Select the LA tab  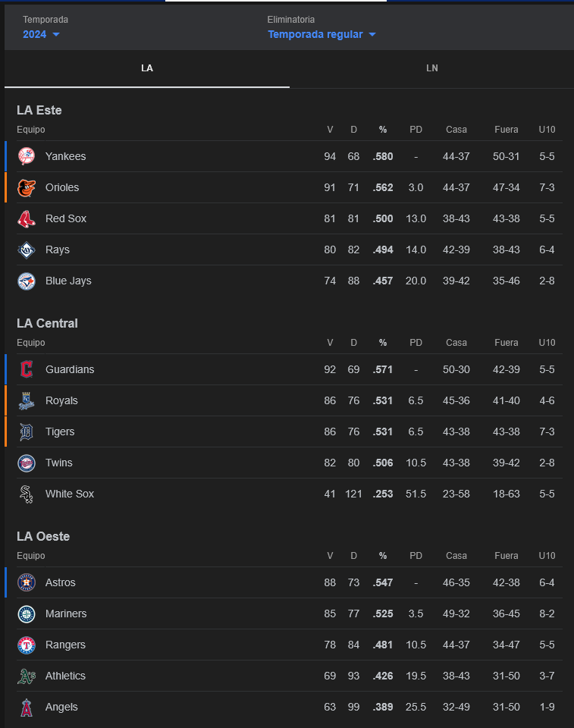pos(147,68)
